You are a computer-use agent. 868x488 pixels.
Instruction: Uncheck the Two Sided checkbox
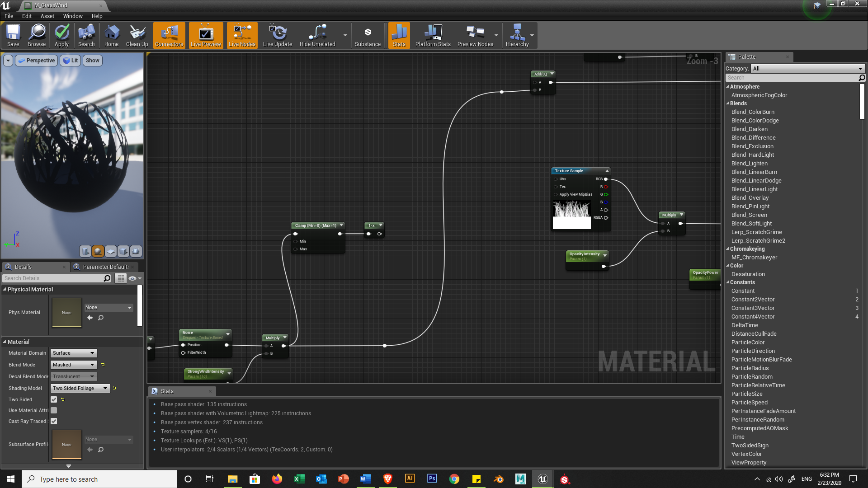pos(54,399)
